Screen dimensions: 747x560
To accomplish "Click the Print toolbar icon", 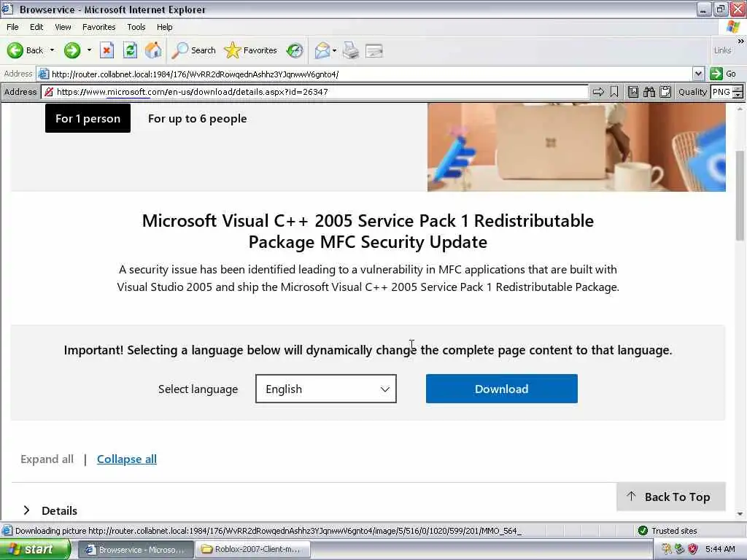I will (x=351, y=50).
